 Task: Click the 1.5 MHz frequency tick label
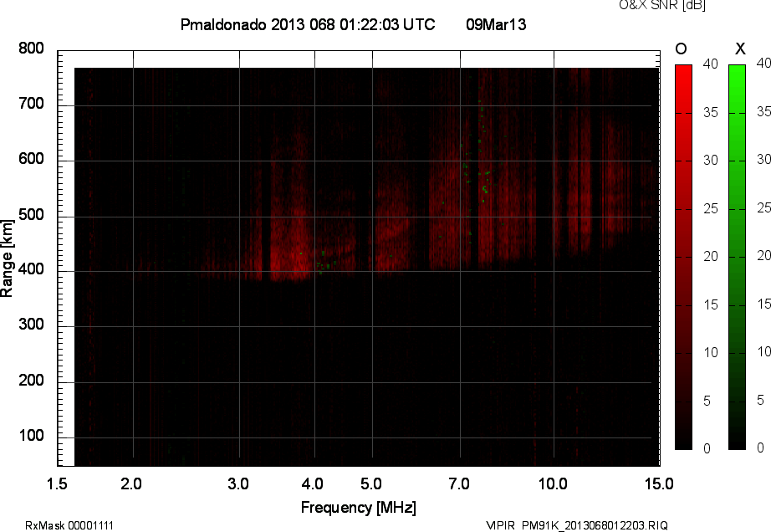[x=58, y=483]
